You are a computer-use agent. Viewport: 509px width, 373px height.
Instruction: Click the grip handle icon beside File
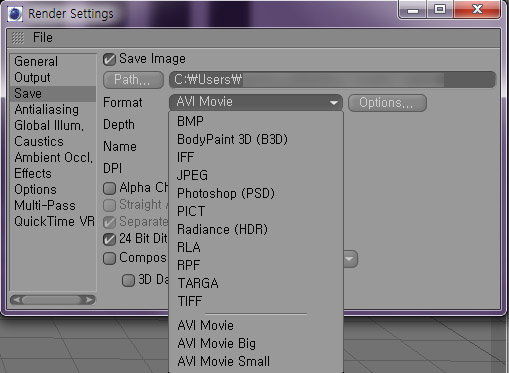18,38
